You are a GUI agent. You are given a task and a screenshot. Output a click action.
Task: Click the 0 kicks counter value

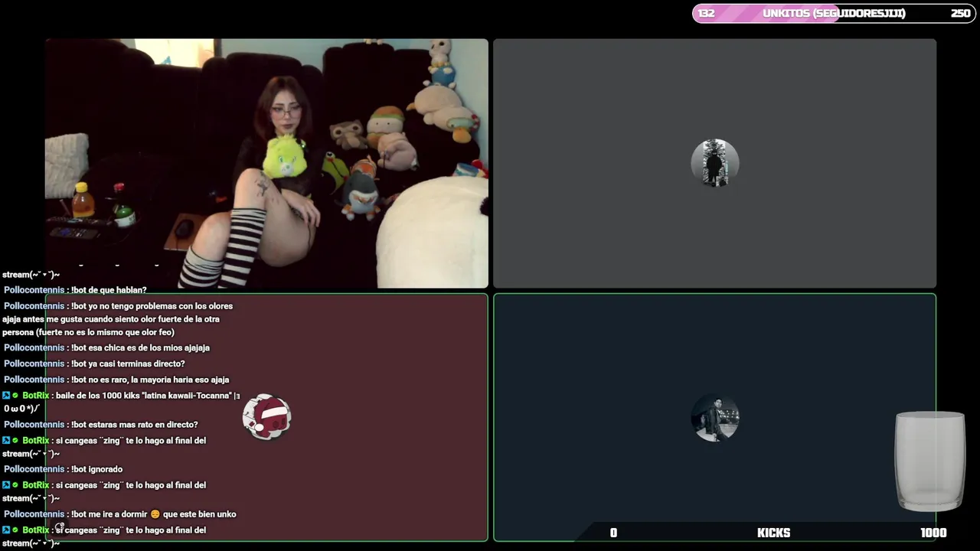613,533
